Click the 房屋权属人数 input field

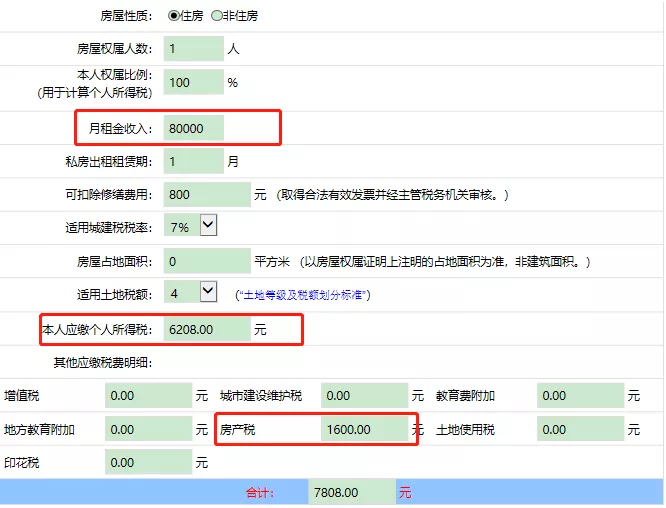(x=194, y=49)
